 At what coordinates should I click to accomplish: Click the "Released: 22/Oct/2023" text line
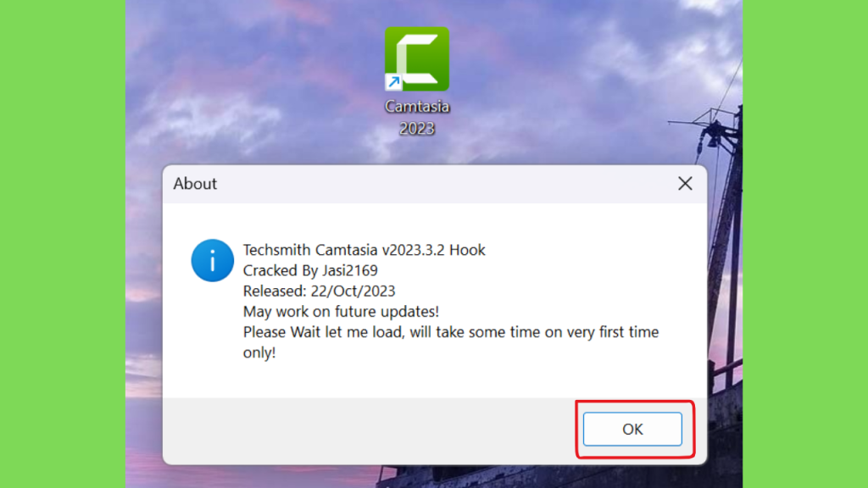320,291
